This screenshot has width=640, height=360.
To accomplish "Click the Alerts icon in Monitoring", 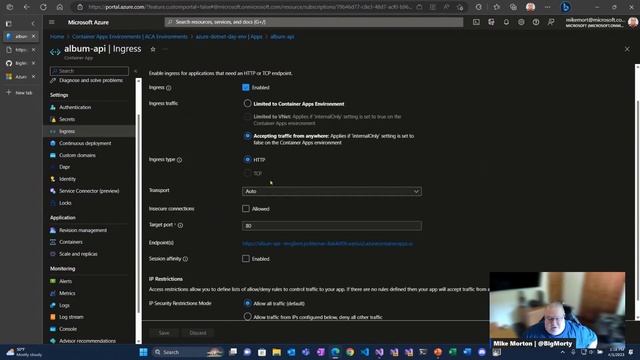I will click(53, 281).
